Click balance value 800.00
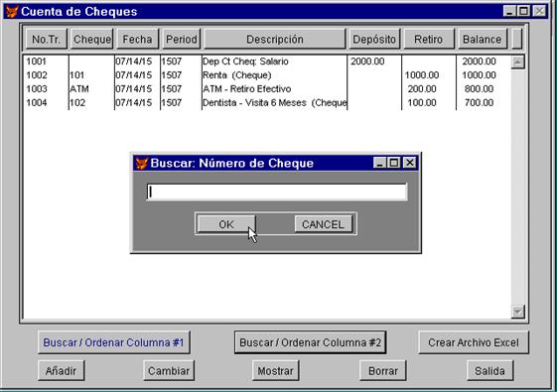Screen dimensions: 557x392 pos(479,89)
